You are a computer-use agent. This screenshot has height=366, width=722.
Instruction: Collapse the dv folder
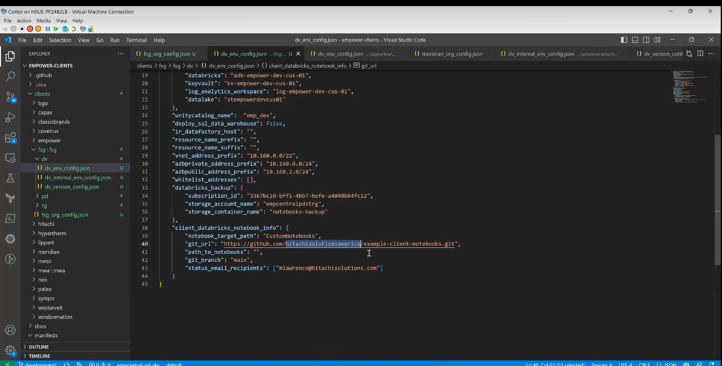tap(44, 159)
